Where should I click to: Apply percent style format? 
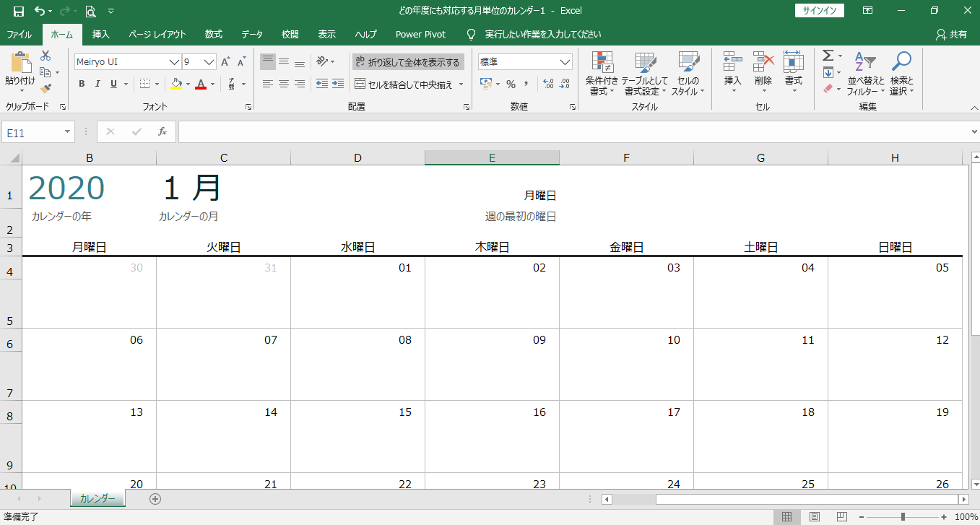click(x=511, y=84)
